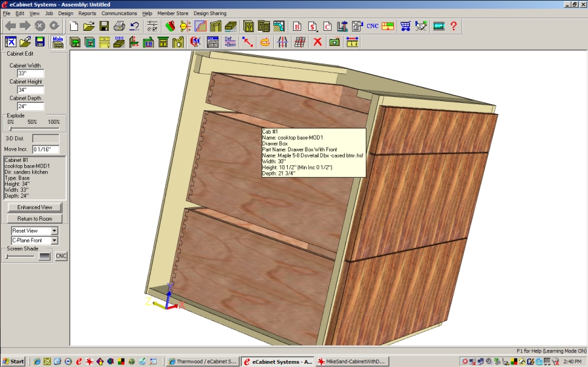Open the Design Sharing menu
588x367 pixels.
[x=210, y=13]
